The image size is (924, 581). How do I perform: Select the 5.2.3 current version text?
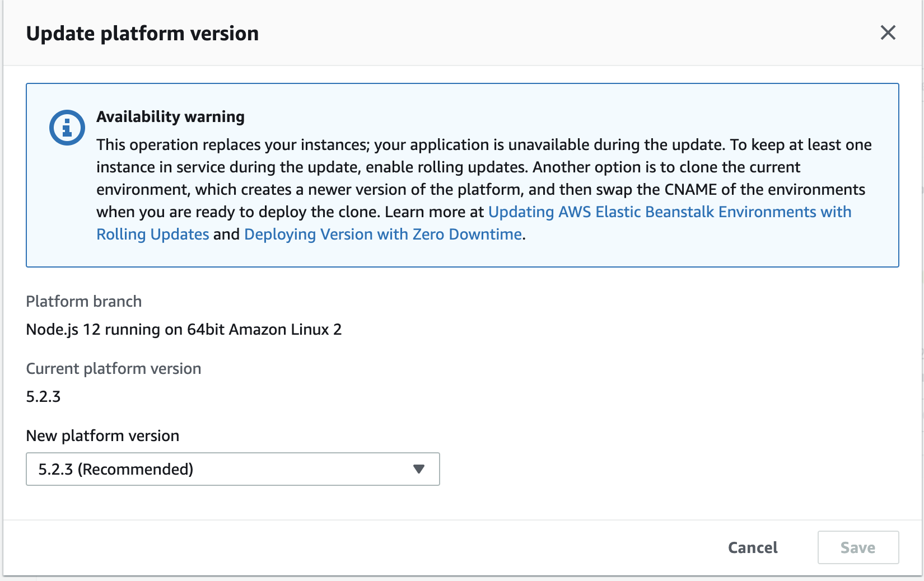click(x=44, y=396)
